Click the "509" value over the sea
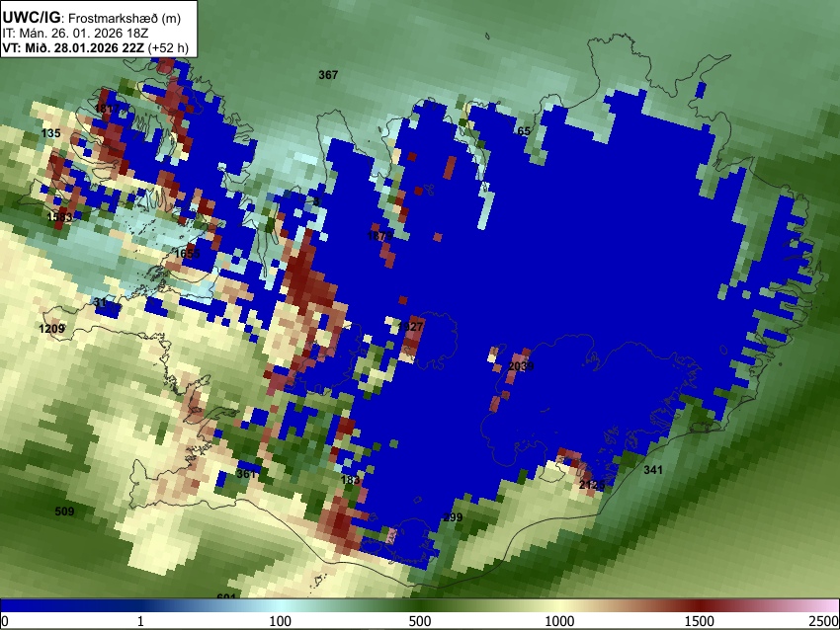Viewport: 840px width, 630px height. click(64, 512)
